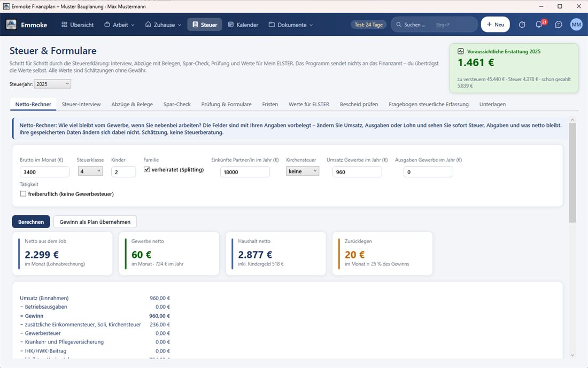
Task: Open the Bescheid prüfen tab
Action: pos(359,104)
